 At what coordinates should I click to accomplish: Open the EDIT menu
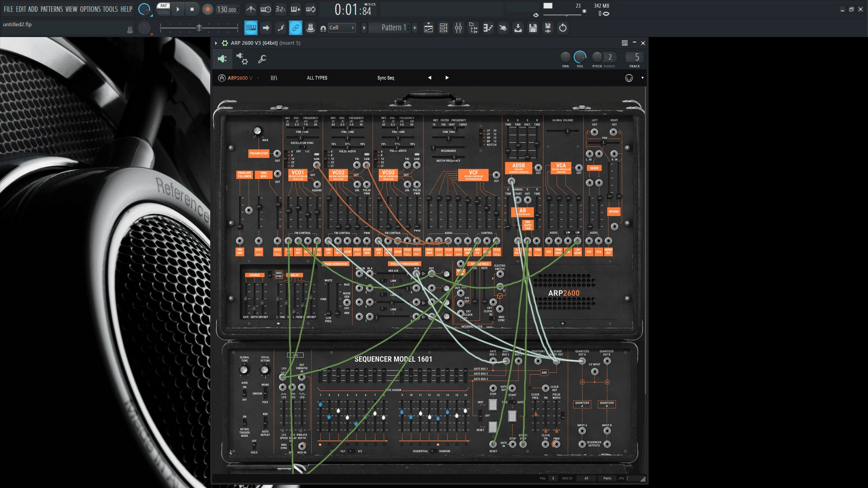[x=21, y=9]
